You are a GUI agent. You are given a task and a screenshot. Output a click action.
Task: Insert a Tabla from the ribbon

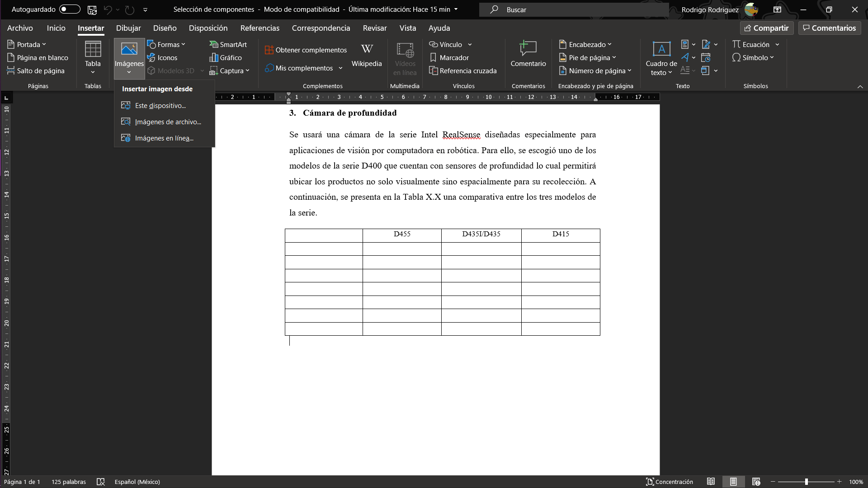(x=93, y=57)
